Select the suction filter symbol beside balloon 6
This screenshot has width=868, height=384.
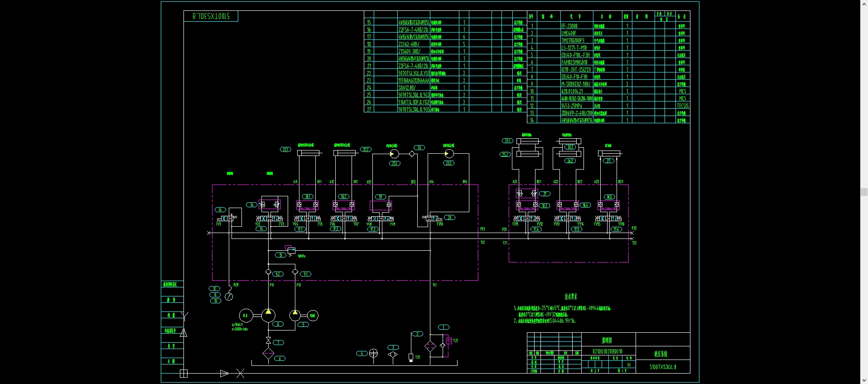tap(268, 354)
